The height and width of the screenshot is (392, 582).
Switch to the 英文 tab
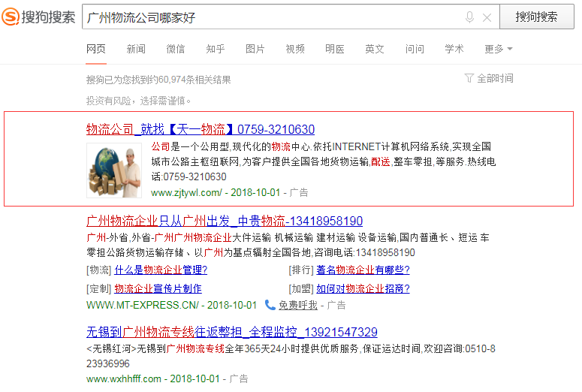tap(375, 49)
